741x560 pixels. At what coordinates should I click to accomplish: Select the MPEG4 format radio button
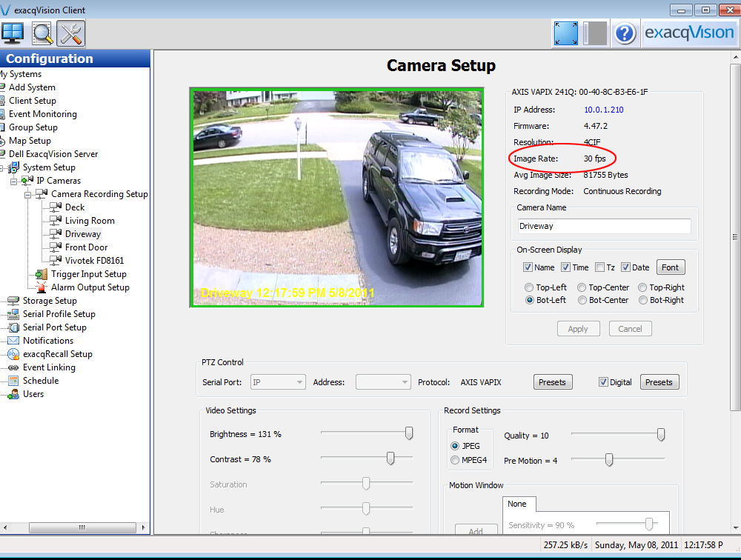pyautogui.click(x=455, y=460)
